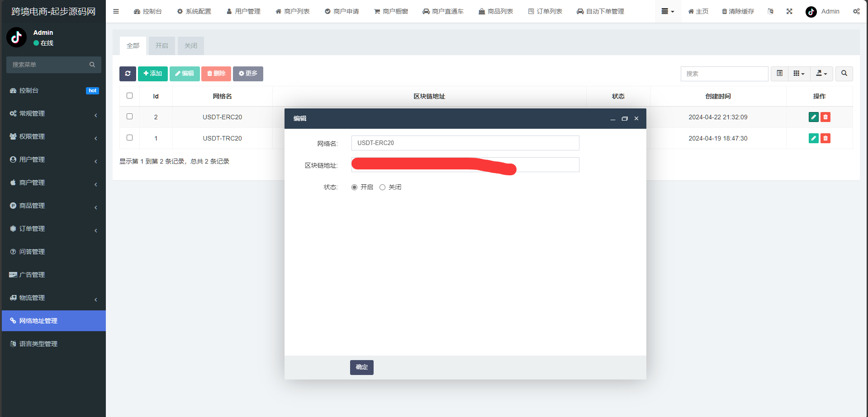
Task: Tick the select-all checkbox in the table header
Action: tap(129, 96)
